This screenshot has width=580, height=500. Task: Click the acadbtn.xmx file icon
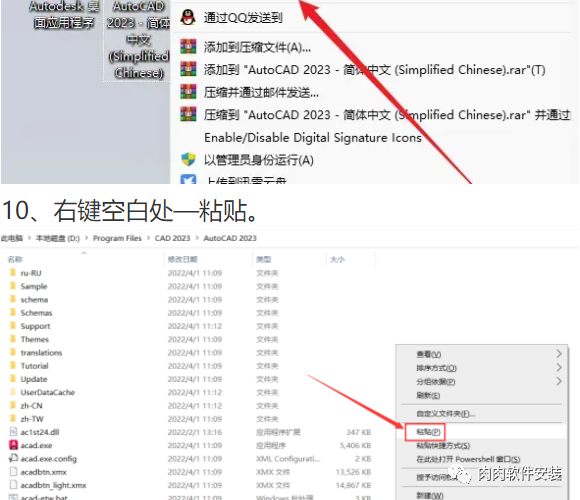coord(13,472)
